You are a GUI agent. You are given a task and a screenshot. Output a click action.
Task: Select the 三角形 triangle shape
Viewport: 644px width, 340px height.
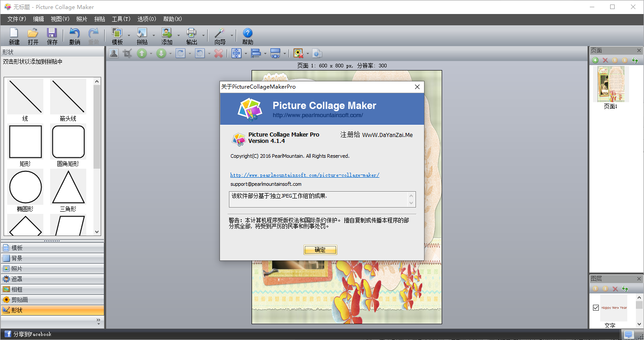[x=68, y=187]
